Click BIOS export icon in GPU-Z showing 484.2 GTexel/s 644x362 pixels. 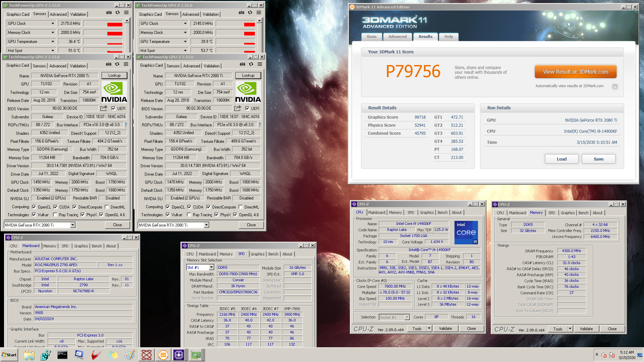click(104, 108)
